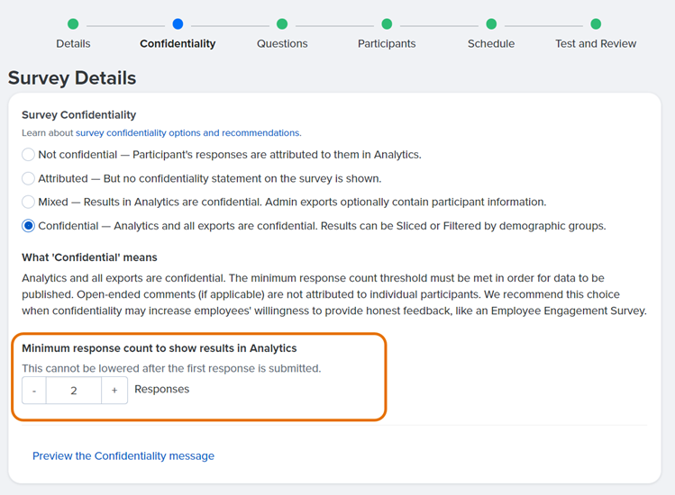This screenshot has height=495, width=675.
Task: Click the green Schedule step circle
Action: point(491,24)
